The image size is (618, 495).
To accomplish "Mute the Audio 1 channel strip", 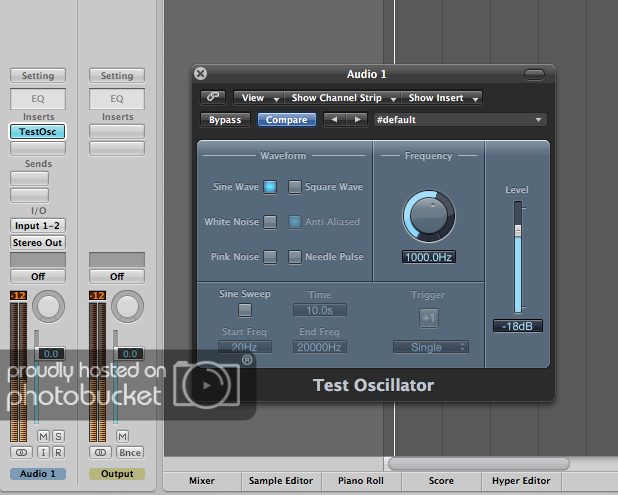I will [43, 436].
